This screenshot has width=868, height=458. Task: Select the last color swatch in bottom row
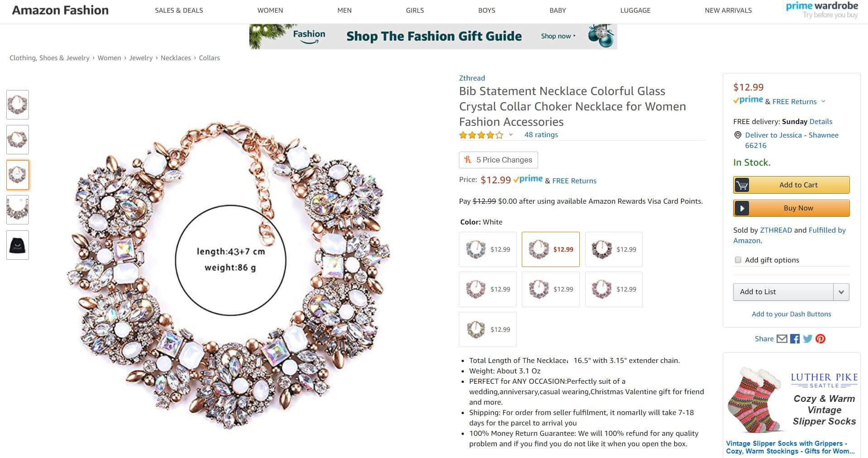click(487, 329)
